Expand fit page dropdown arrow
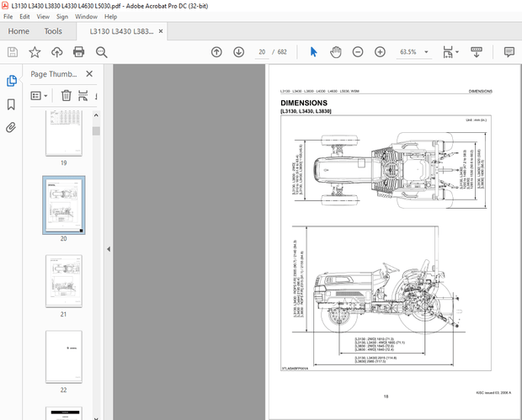The width and height of the screenshot is (522, 420). tap(457, 52)
